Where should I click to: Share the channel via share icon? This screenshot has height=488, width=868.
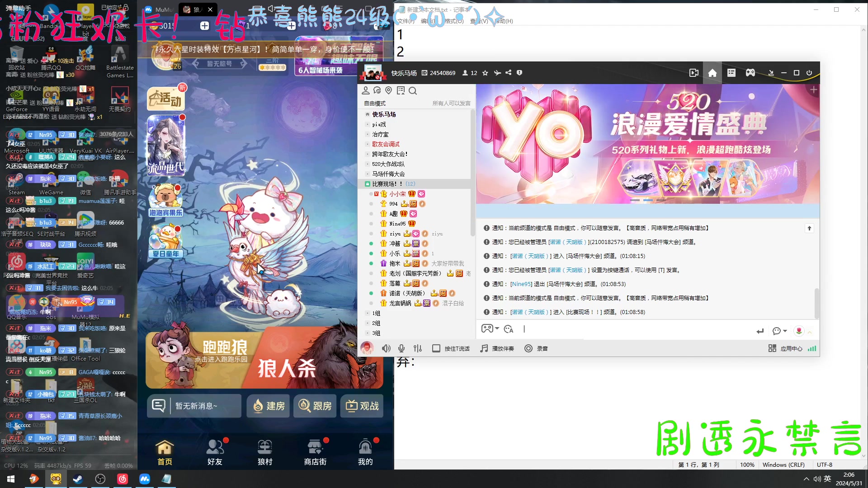(508, 73)
